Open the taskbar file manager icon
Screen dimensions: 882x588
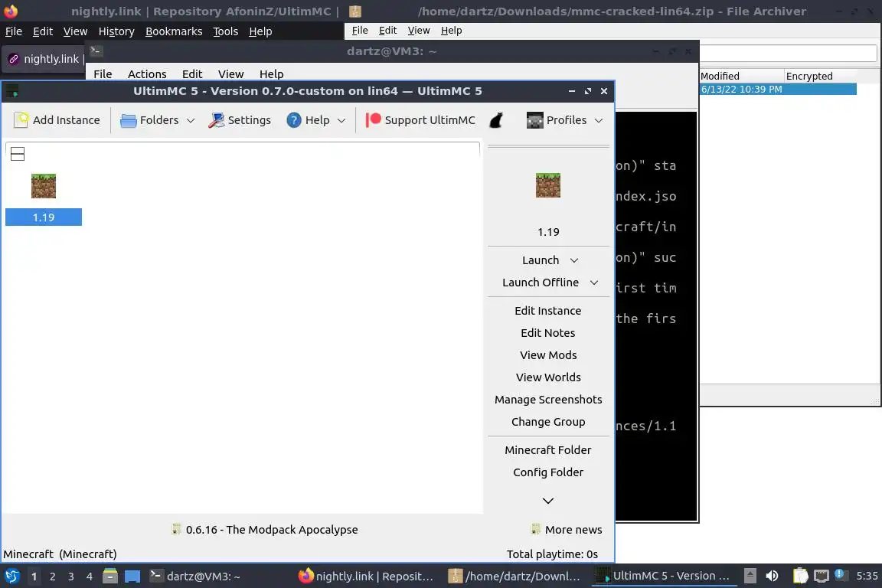[x=110, y=576]
